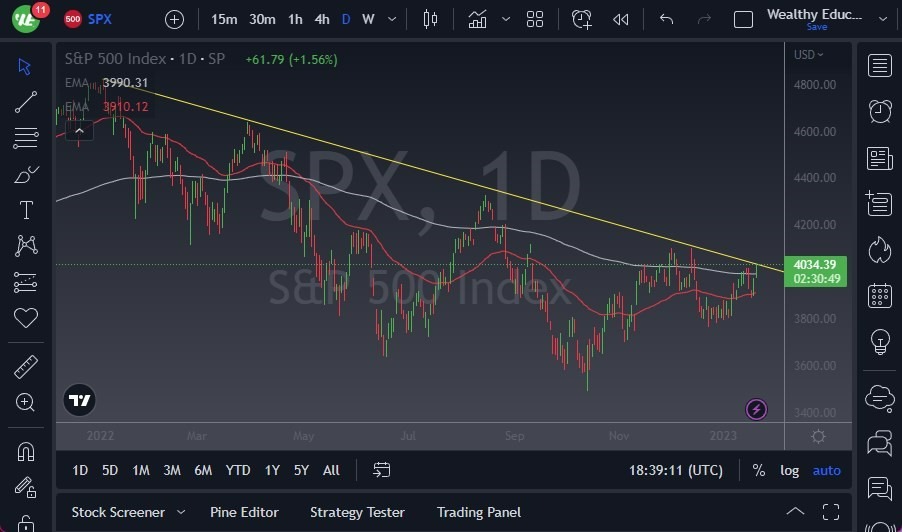The width and height of the screenshot is (902, 532).
Task: Select the cursor arrow tool
Action: click(25, 66)
